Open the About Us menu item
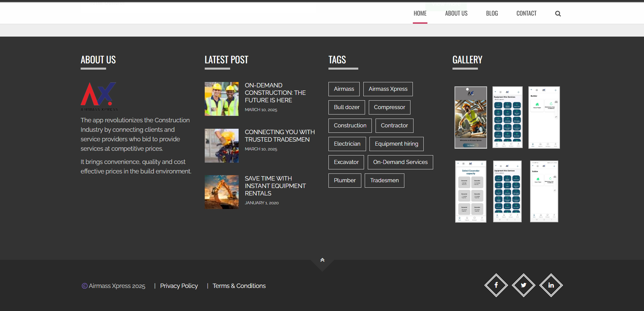The width and height of the screenshot is (644, 311). [x=456, y=14]
